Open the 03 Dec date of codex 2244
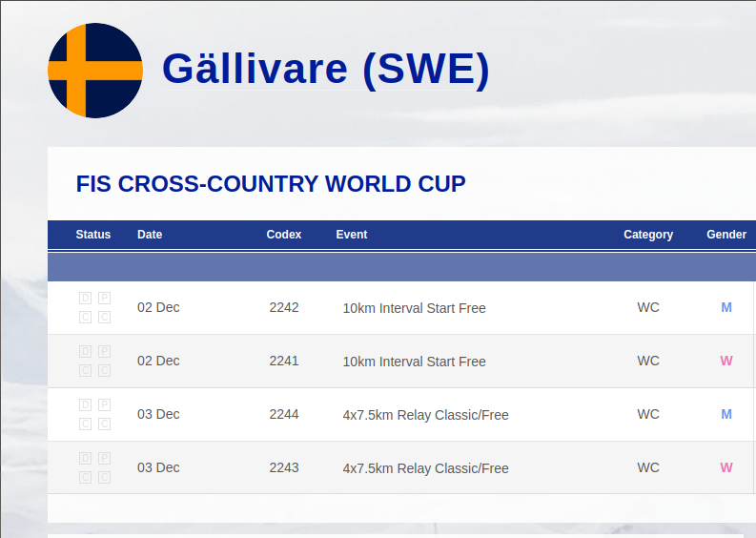Screen dimensions: 756x538 pyautogui.click(x=158, y=415)
